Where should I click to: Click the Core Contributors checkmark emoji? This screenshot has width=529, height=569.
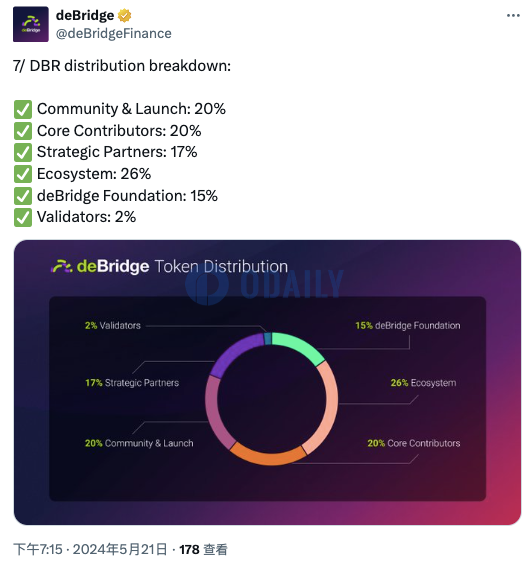[23, 131]
